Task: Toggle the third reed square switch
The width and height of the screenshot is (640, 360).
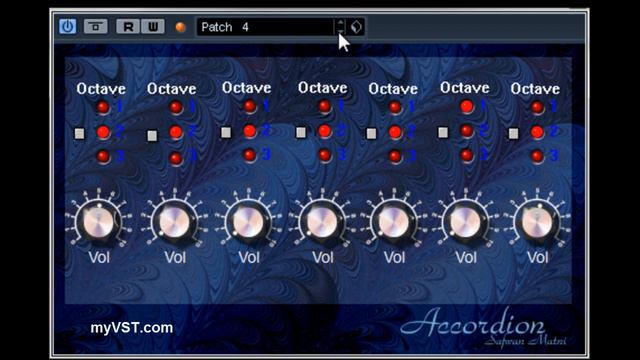Action: click(226, 132)
